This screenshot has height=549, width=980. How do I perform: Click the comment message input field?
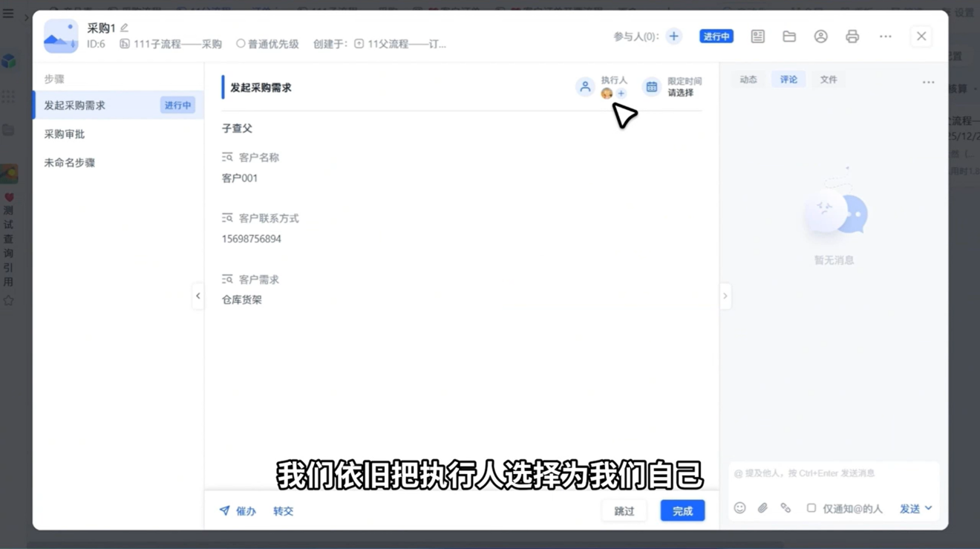(834, 473)
